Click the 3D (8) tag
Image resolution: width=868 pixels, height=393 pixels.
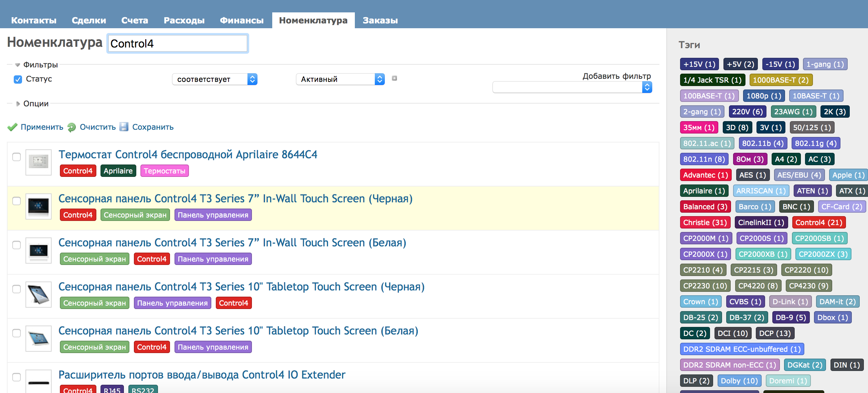(x=737, y=128)
